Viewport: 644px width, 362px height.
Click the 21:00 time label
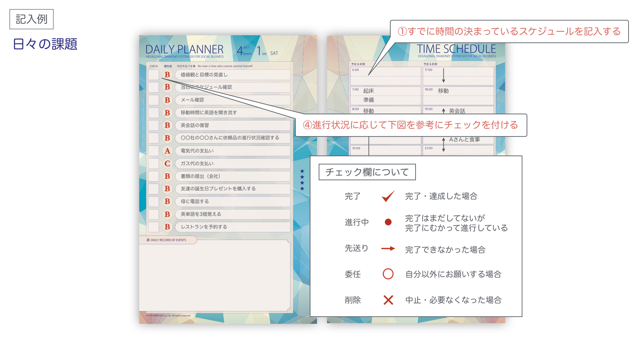coord(429,148)
